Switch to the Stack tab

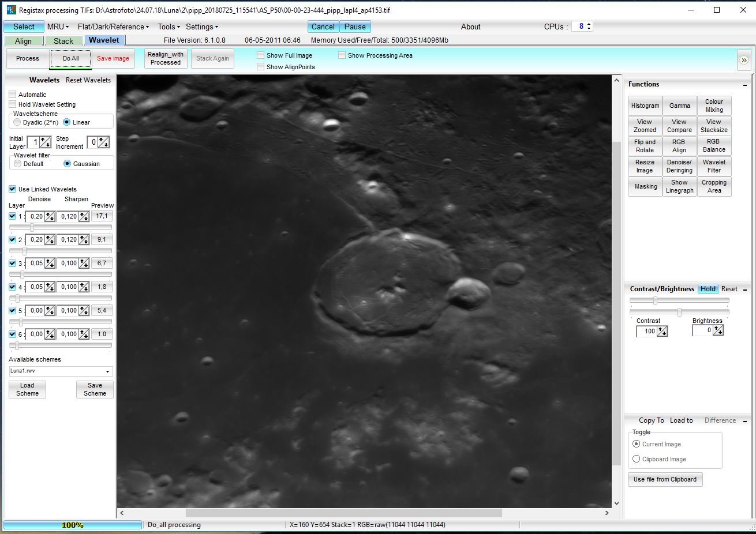63,41
